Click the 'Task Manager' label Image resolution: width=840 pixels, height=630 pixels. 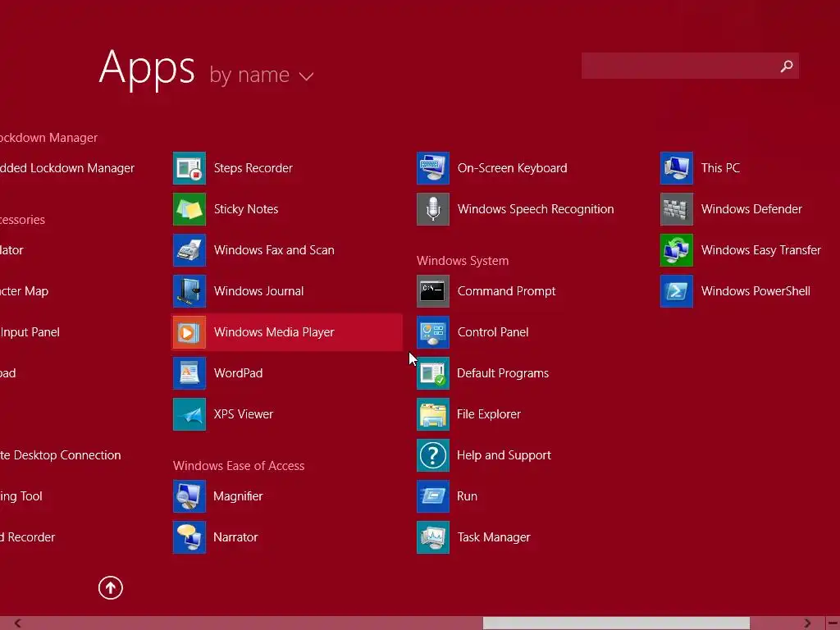click(x=493, y=537)
